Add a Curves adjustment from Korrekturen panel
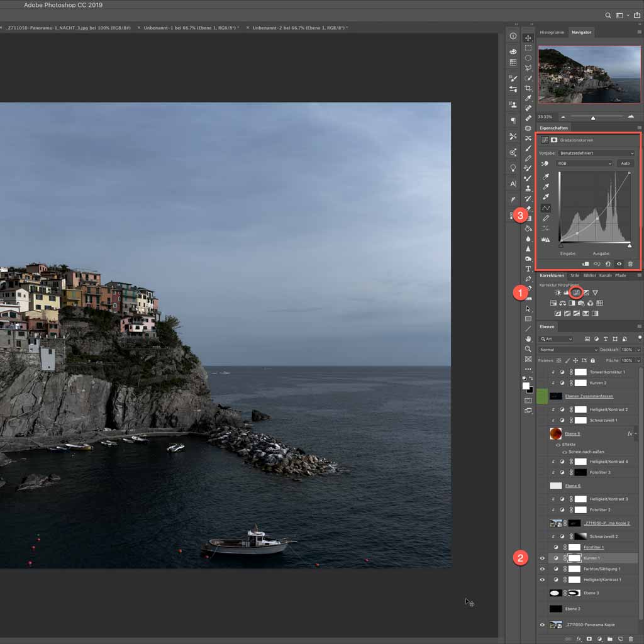Image resolution: width=644 pixels, height=644 pixels. pos(576,292)
